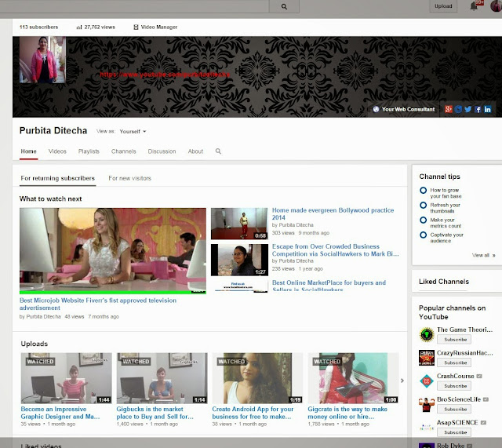Open 'Escape from Over Crowded Business' title
This screenshot has height=448, width=502.
(335, 250)
